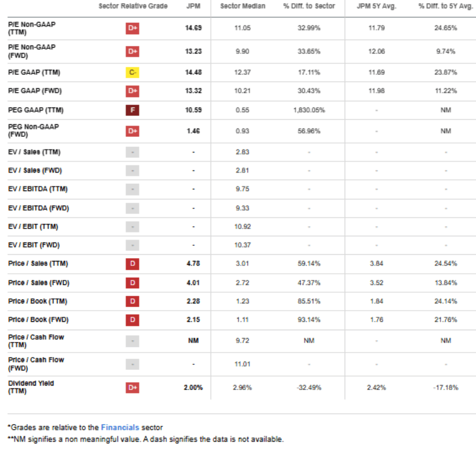The height and width of the screenshot is (451, 476).
Task: Click the dark red F grade badge for PEG GAAP
Action: 132,110
